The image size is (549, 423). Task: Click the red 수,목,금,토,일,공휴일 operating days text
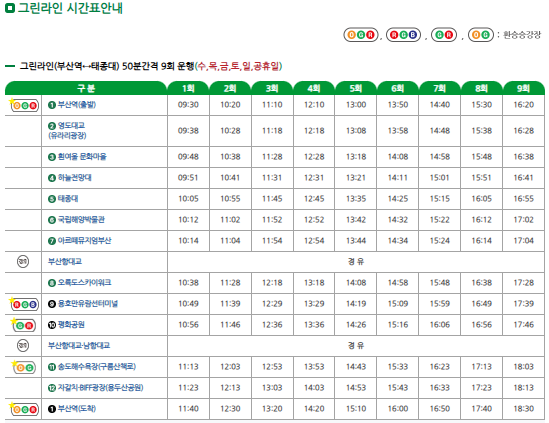click(238, 66)
